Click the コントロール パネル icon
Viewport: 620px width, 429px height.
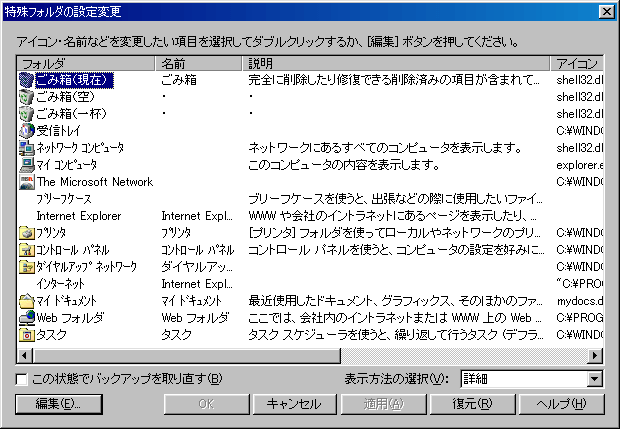coord(26,250)
